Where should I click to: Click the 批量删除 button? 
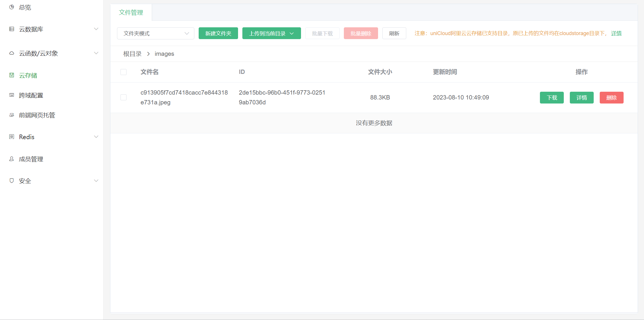coord(361,33)
